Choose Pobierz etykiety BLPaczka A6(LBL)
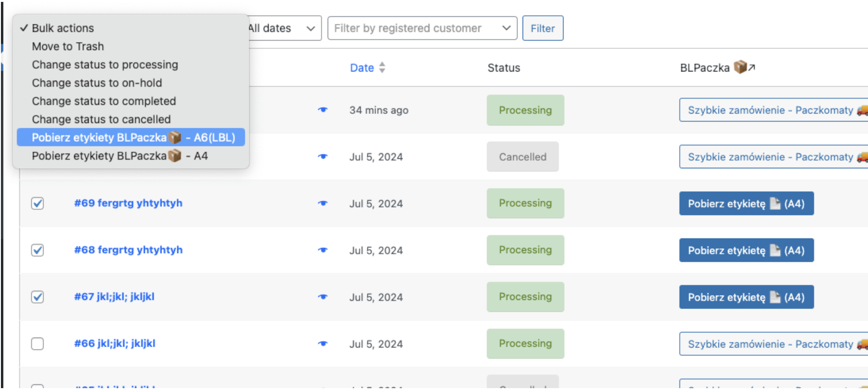 tap(131, 137)
